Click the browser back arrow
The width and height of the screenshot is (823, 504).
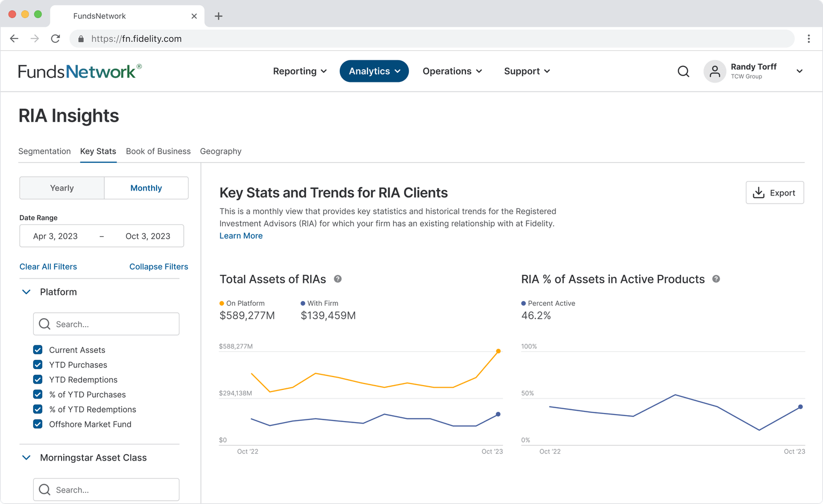tap(14, 39)
